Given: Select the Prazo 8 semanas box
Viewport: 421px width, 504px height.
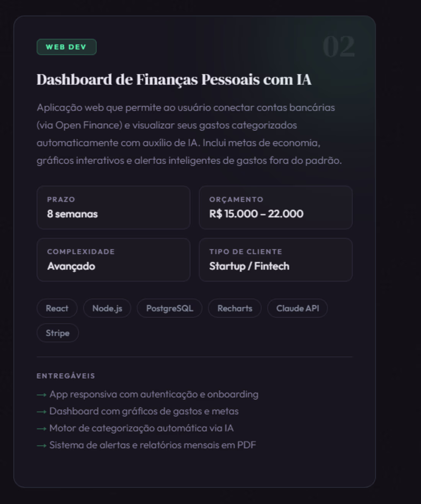Looking at the screenshot, I should (x=113, y=208).
